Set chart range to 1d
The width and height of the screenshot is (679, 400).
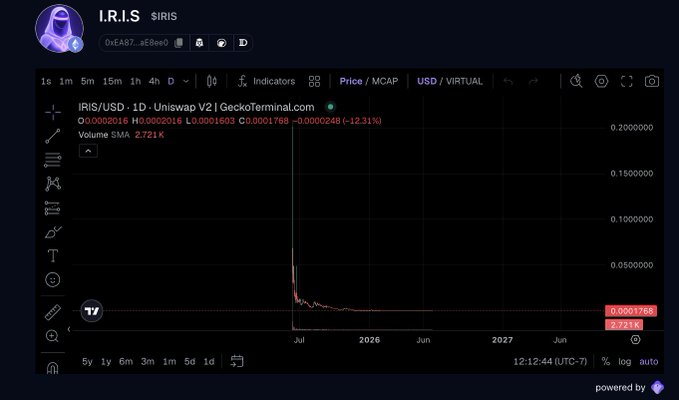[209, 361]
